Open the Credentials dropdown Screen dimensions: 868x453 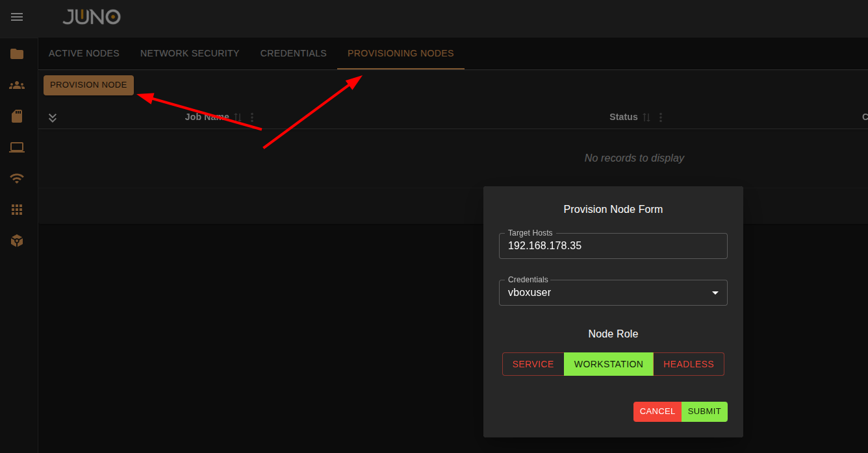click(613, 293)
